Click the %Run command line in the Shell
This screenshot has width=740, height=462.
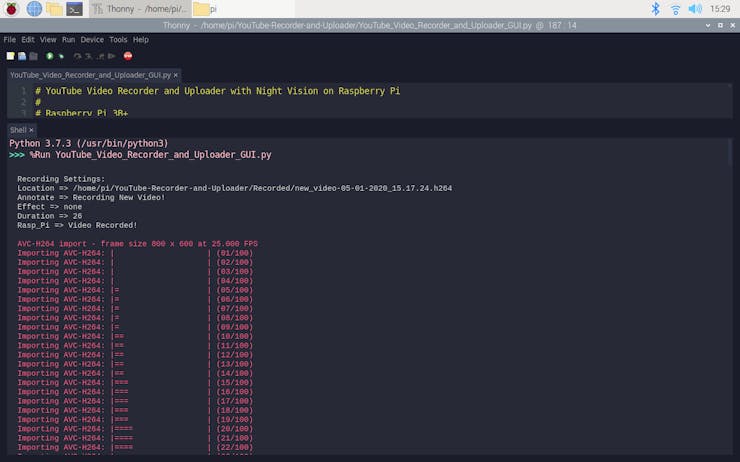click(150, 155)
